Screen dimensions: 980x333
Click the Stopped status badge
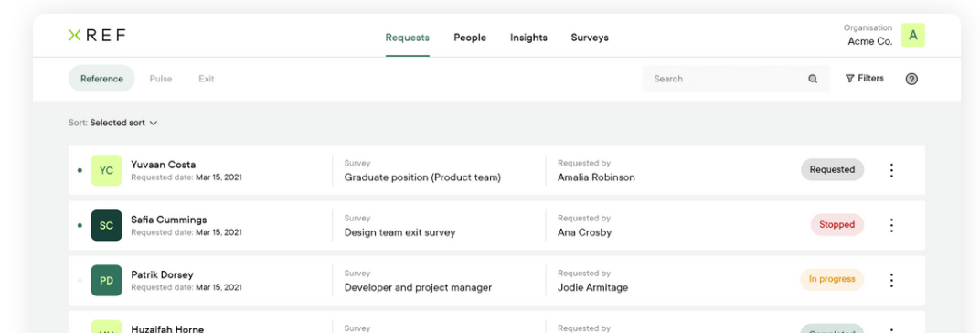(836, 225)
